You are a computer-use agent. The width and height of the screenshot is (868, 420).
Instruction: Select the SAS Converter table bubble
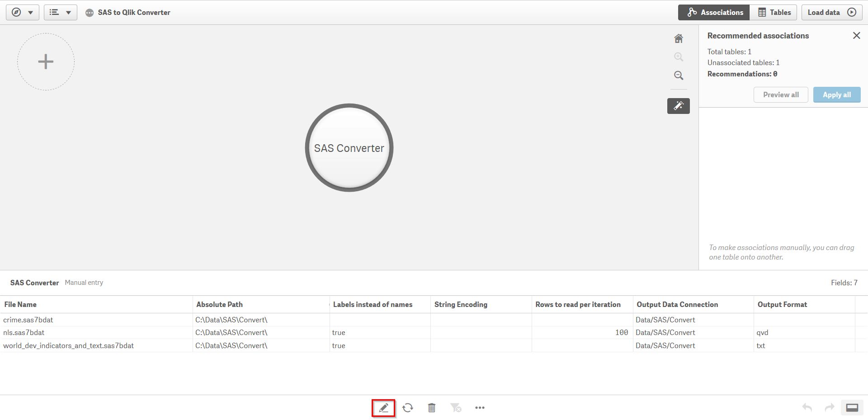point(349,148)
